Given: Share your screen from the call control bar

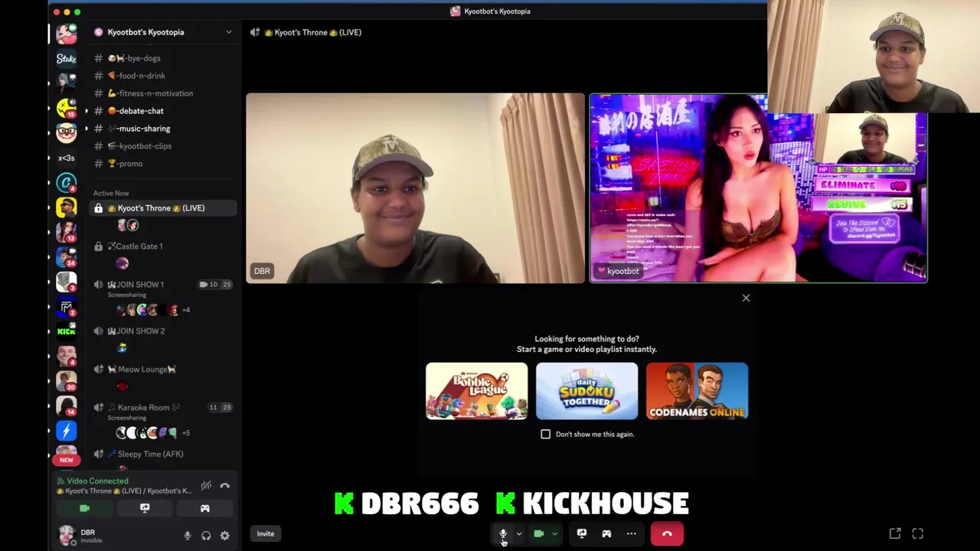Looking at the screenshot, I should pyautogui.click(x=582, y=533).
